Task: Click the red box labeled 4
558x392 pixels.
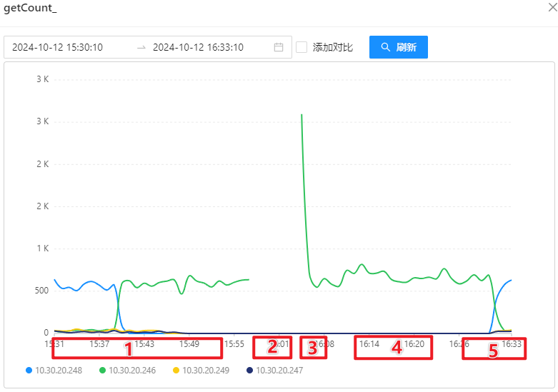Action: [x=392, y=347]
